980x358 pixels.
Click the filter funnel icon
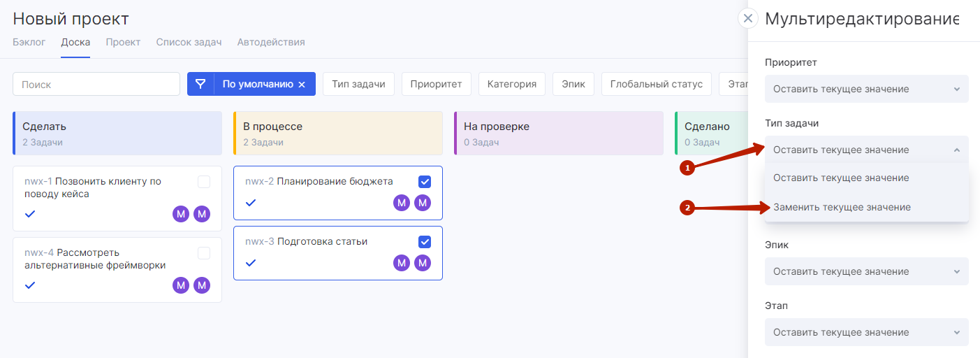200,84
